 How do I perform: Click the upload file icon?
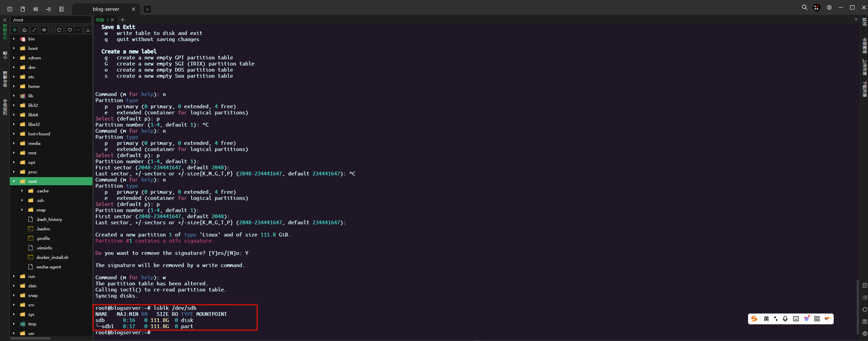[x=88, y=30]
